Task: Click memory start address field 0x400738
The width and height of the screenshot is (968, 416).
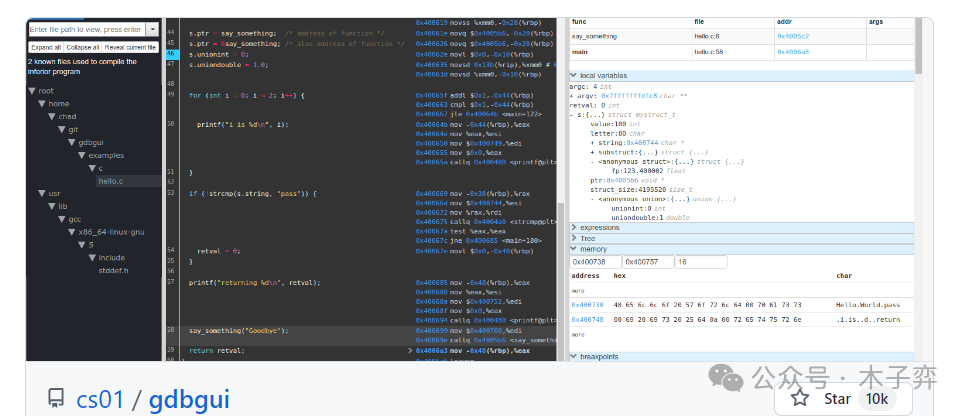Action: pyautogui.click(x=595, y=262)
